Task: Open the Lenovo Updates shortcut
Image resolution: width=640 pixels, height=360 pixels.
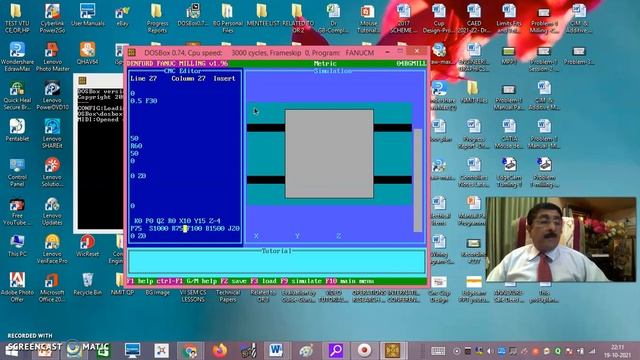Action: coord(52,211)
